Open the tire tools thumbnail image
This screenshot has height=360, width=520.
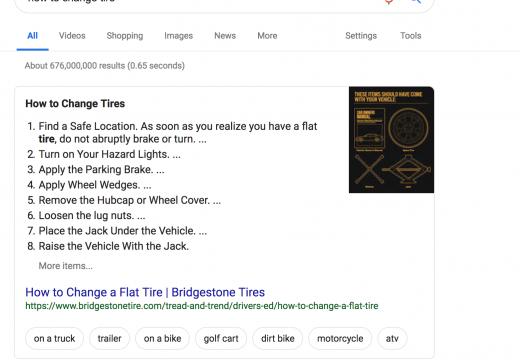click(x=391, y=140)
